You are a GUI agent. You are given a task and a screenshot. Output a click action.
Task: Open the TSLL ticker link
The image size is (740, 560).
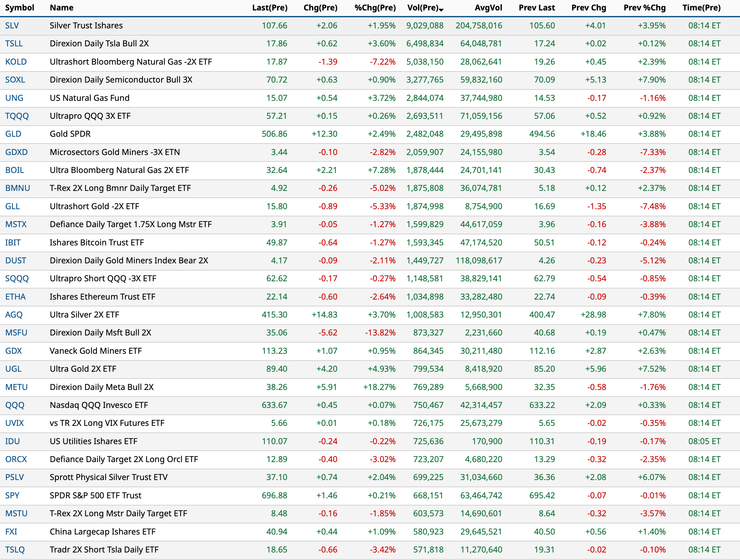pos(14,44)
